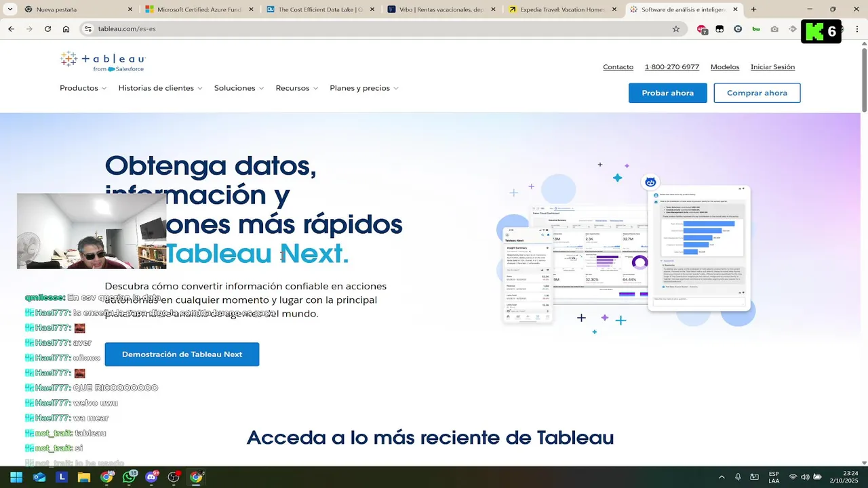This screenshot has height=488, width=868.
Task: Open the browser home page icon
Action: (x=66, y=29)
